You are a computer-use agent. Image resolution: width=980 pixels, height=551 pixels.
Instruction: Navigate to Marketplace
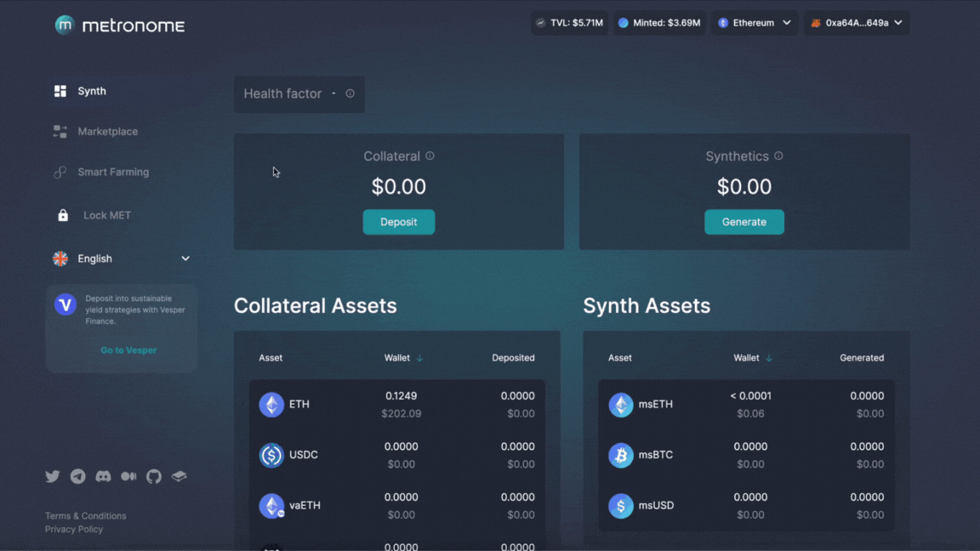107,132
